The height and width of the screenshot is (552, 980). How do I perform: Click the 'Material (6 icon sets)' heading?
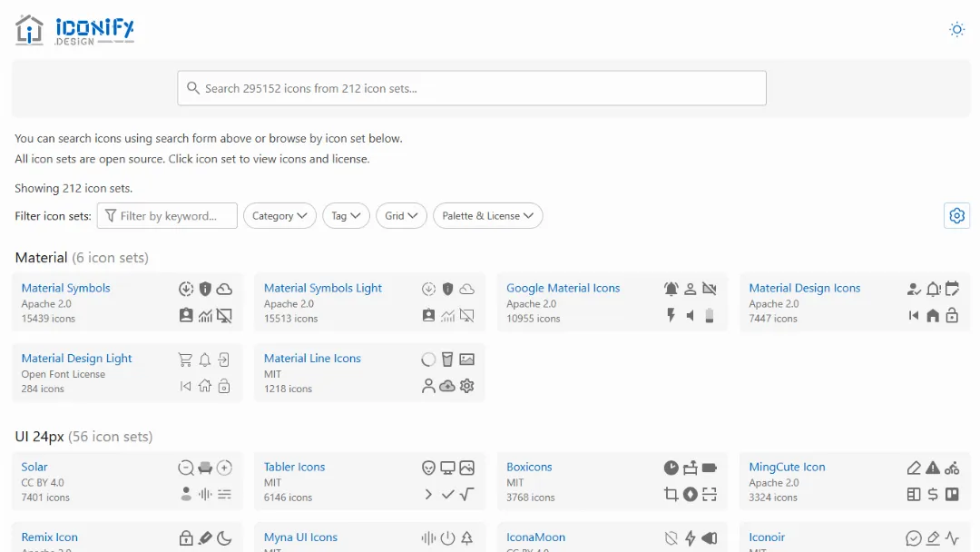[x=82, y=258]
